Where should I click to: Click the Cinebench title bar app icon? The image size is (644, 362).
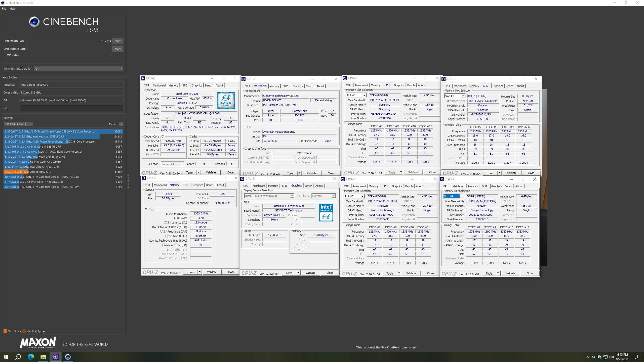[x=3, y=3]
